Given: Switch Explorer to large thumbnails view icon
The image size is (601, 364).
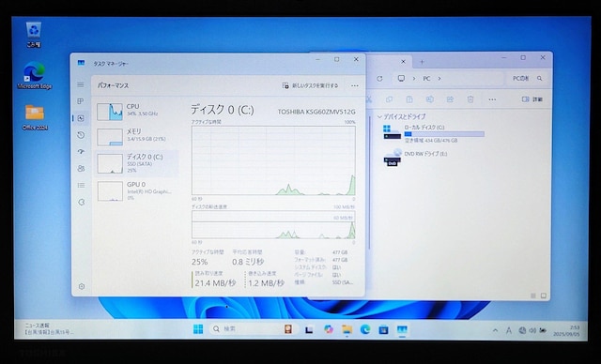Looking at the screenshot, I should tap(544, 296).
